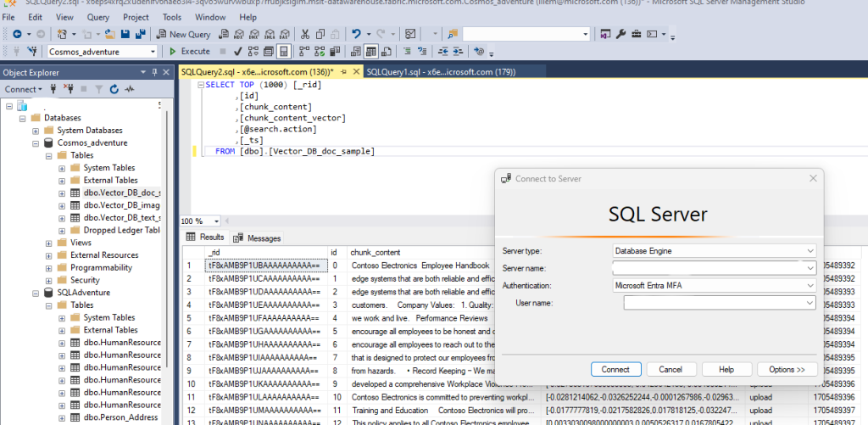Image resolution: width=868 pixels, height=425 pixels.
Task: Open the Query menu
Action: pyautogui.click(x=98, y=17)
